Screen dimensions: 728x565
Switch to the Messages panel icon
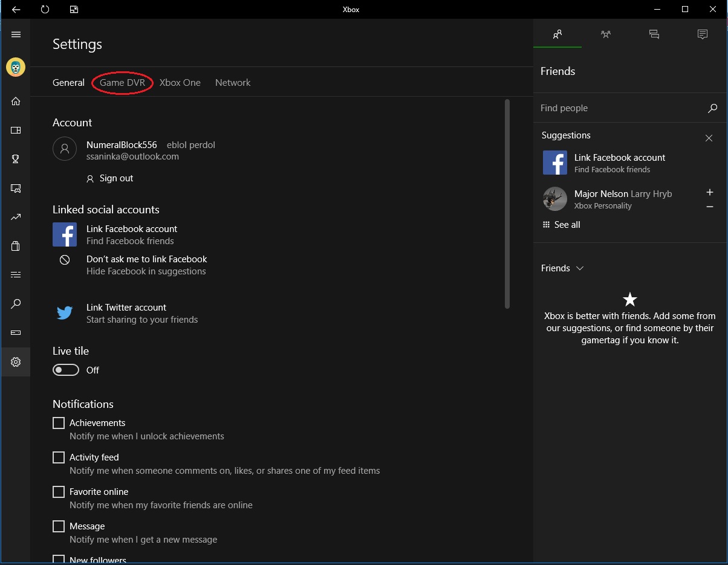tap(654, 34)
